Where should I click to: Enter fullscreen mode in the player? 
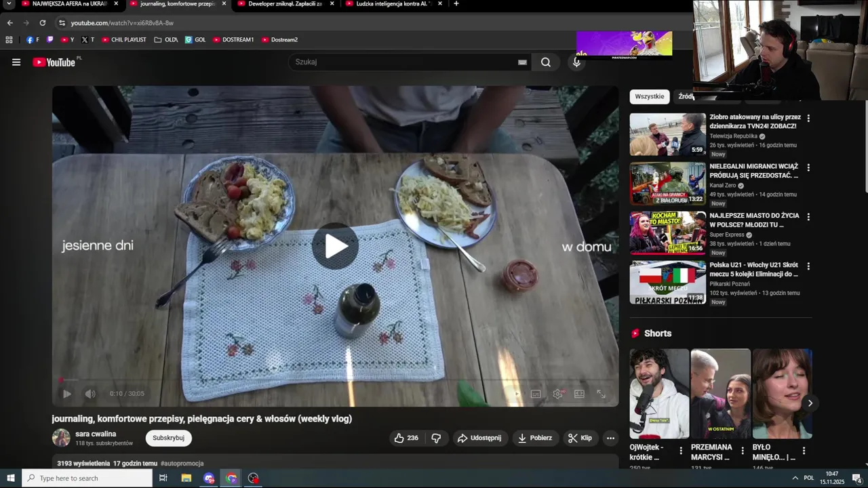[601, 394]
